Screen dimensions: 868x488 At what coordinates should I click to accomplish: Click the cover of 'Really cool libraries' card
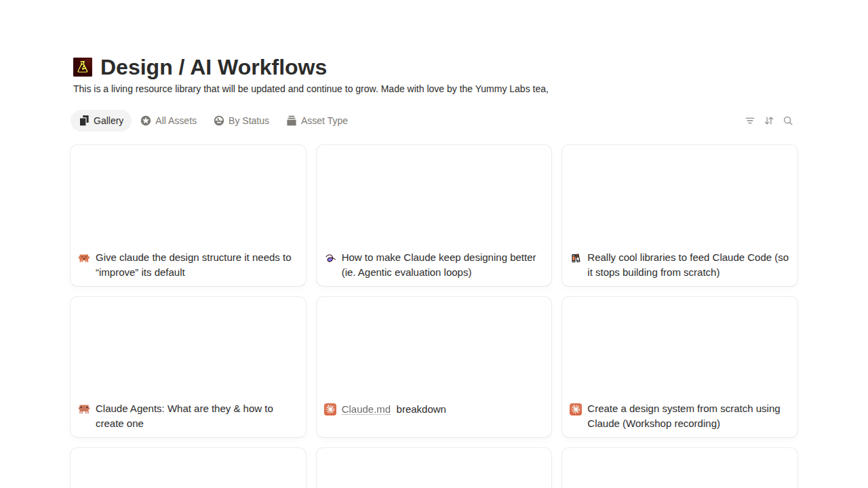tap(679, 195)
